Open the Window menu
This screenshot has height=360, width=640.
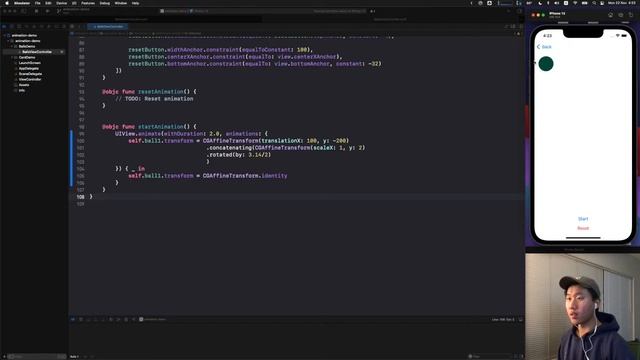pos(121,3)
